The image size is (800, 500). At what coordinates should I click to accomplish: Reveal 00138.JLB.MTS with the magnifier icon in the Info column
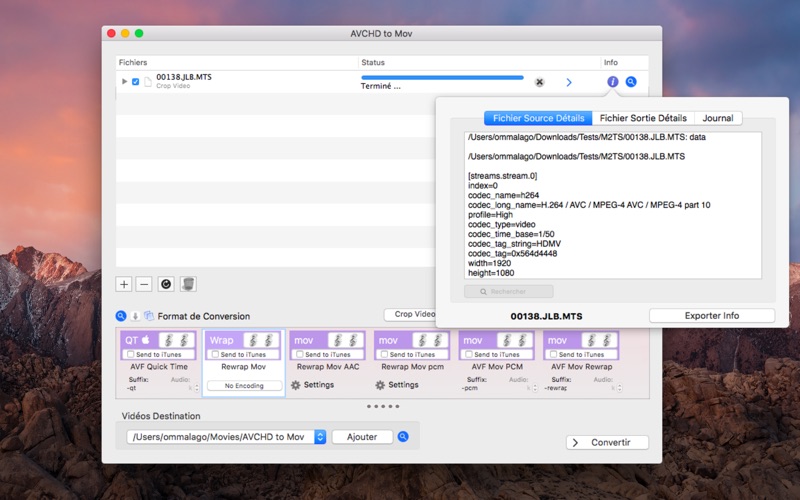coord(631,82)
